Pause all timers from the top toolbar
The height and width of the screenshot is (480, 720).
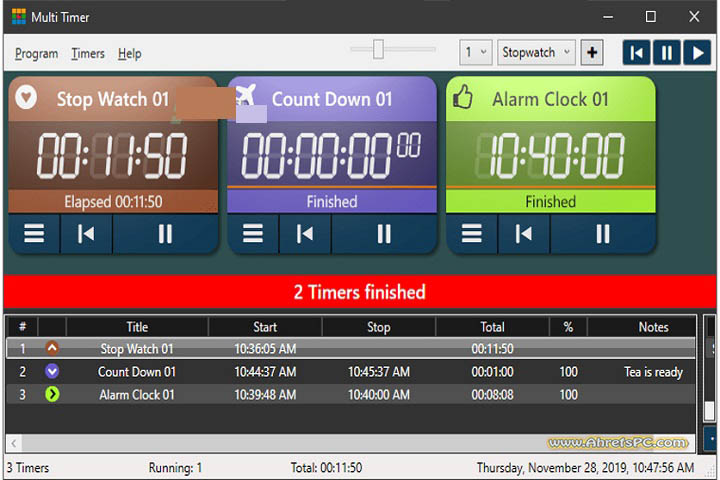point(666,53)
